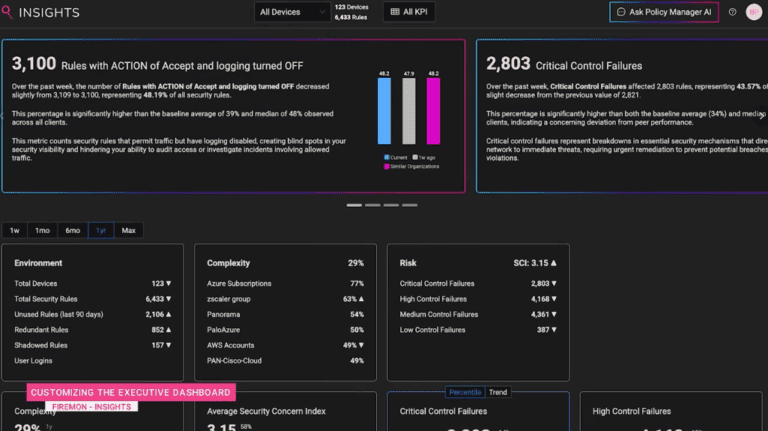Click the up arrow next to SCI: 3.15
Image resolution: width=768 pixels, height=431 pixels.
pyautogui.click(x=553, y=263)
